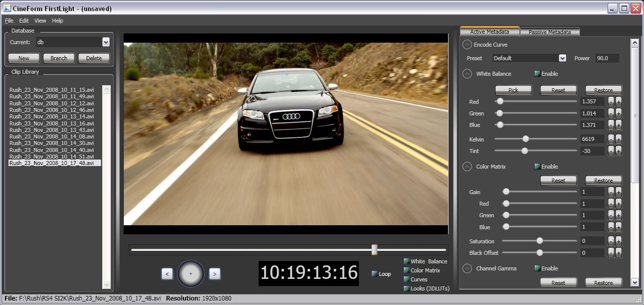The height and width of the screenshot is (305, 644).
Task: Open the Encode Curve Preset dropdown
Action: [562, 58]
